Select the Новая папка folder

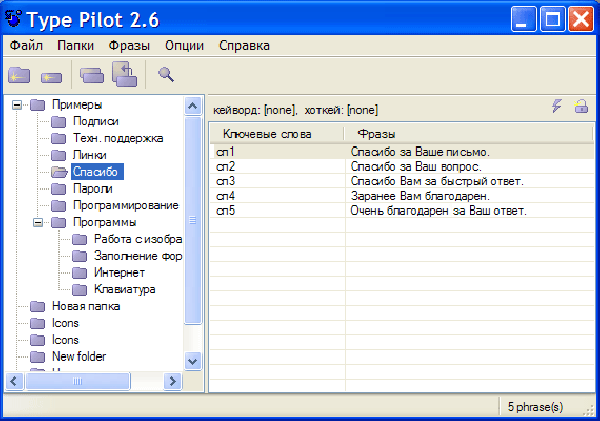coord(86,306)
